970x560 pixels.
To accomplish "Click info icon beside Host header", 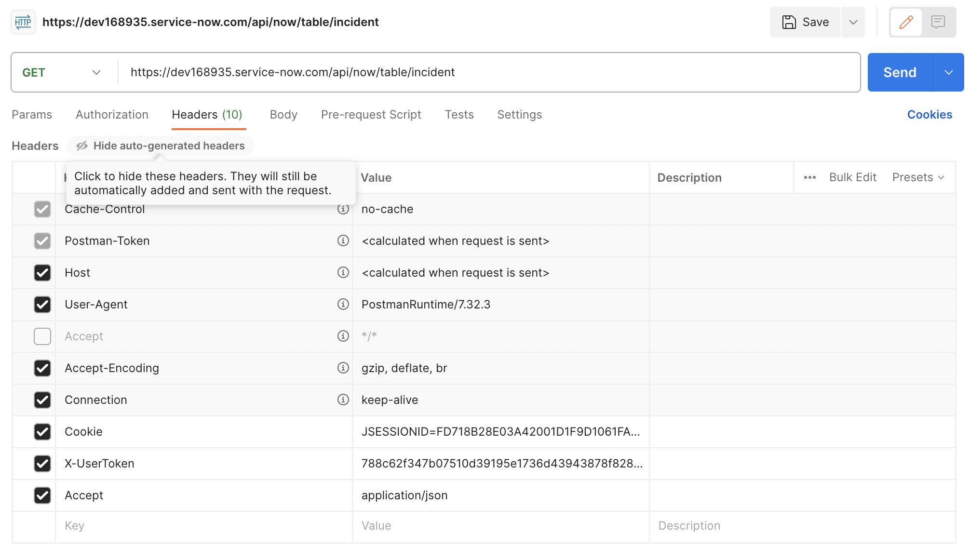I will (343, 272).
